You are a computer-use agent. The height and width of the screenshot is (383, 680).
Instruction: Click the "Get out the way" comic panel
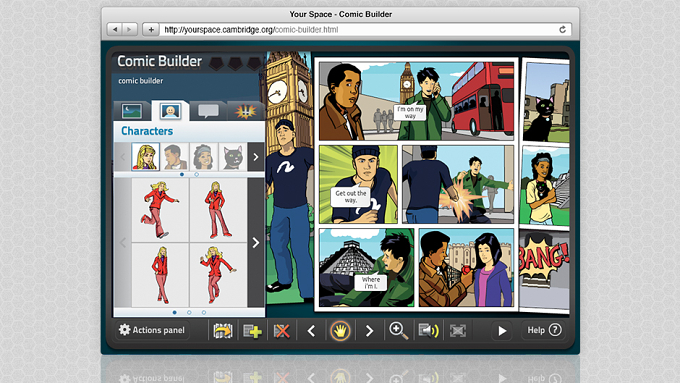358,184
